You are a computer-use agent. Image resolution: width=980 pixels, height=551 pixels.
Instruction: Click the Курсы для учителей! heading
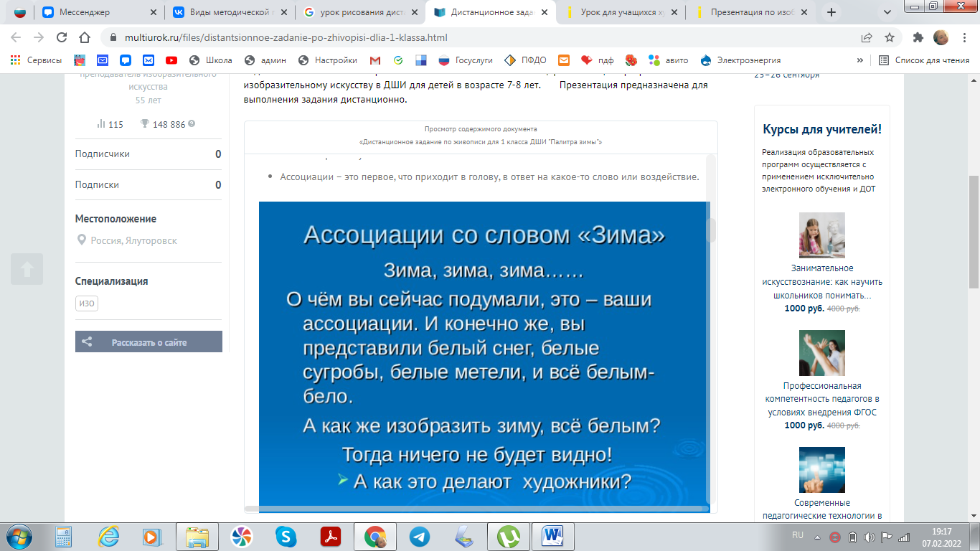click(822, 129)
